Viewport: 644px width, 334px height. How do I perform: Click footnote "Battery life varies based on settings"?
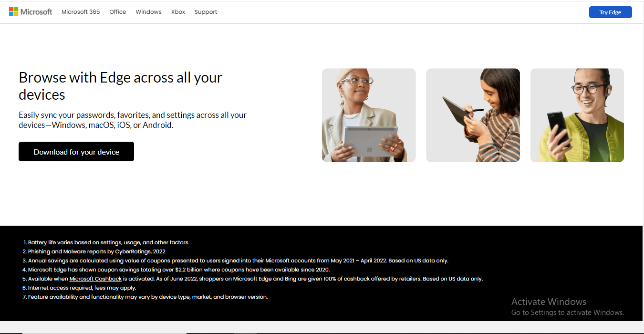(x=109, y=242)
